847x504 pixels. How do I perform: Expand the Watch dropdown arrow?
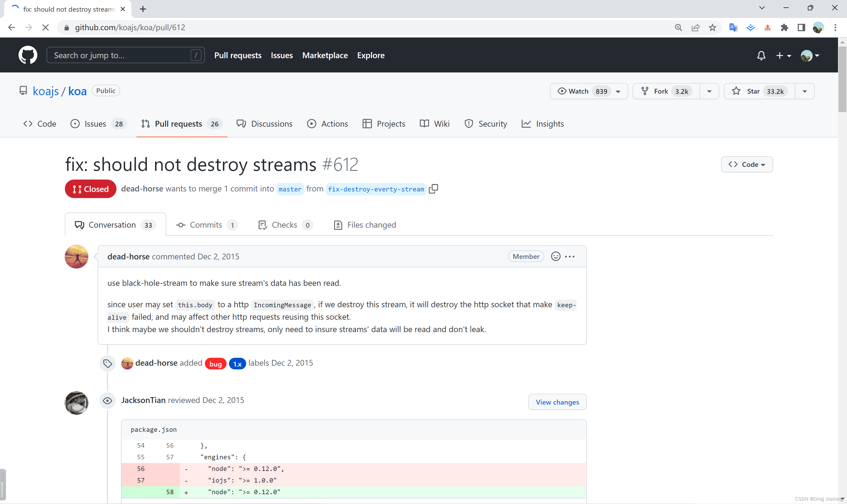point(618,91)
